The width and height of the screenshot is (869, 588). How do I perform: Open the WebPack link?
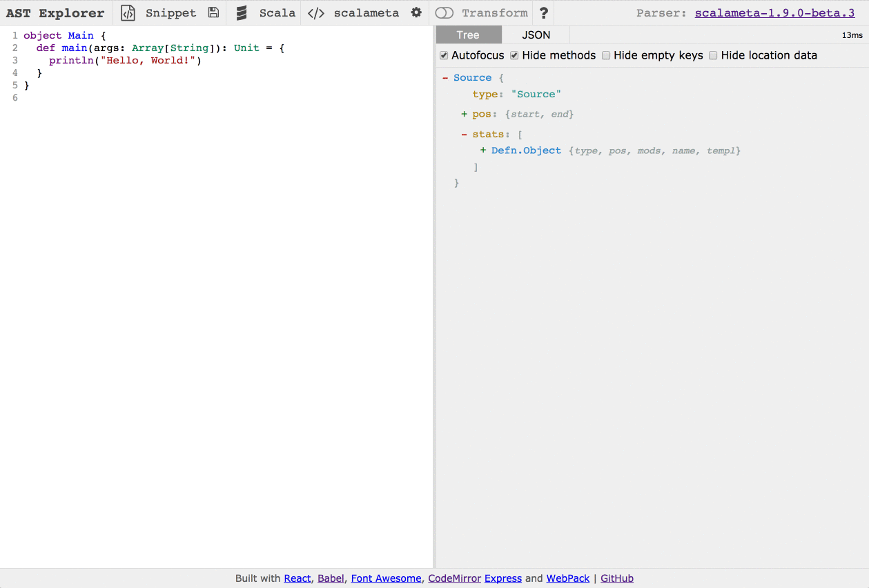pyautogui.click(x=568, y=578)
